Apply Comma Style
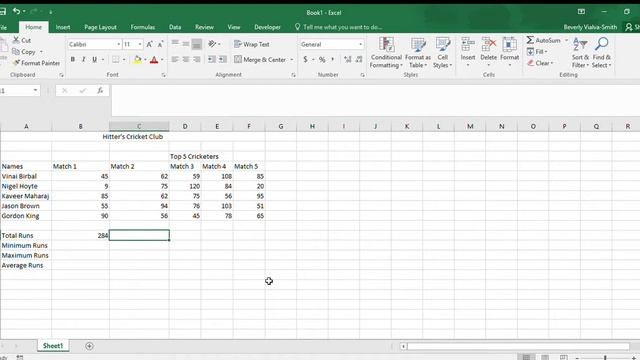The height and width of the screenshot is (360, 640). tap(333, 60)
